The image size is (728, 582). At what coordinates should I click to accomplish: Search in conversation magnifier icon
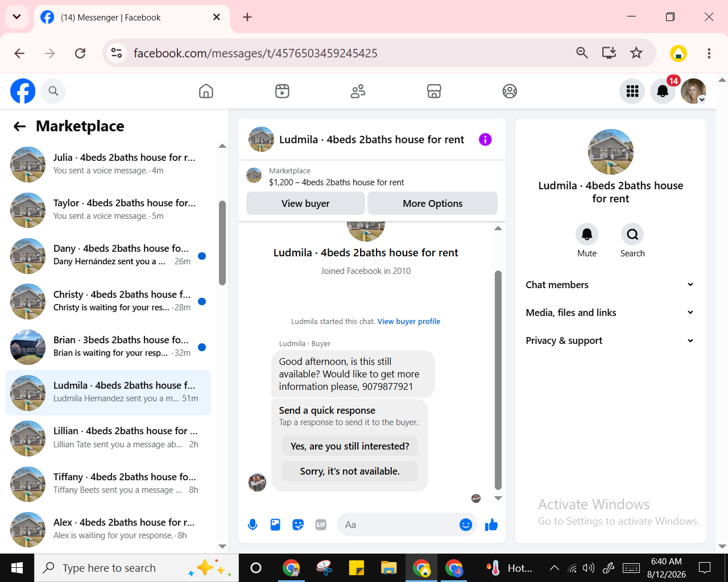point(632,234)
